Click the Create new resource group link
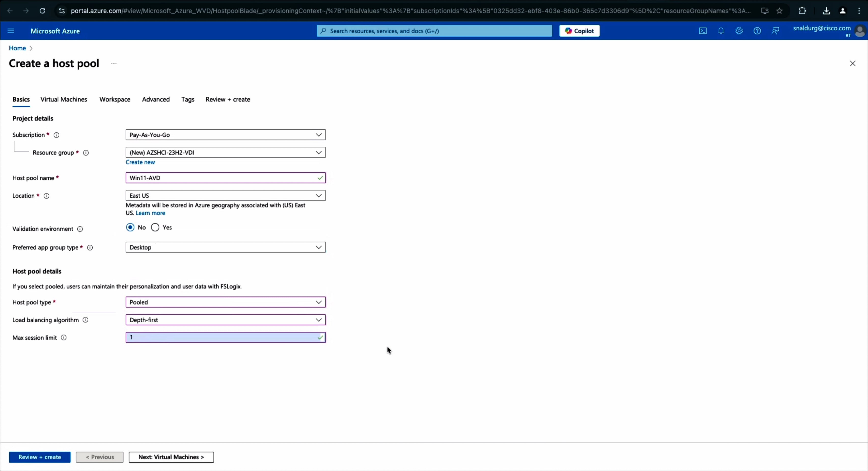 (140, 162)
